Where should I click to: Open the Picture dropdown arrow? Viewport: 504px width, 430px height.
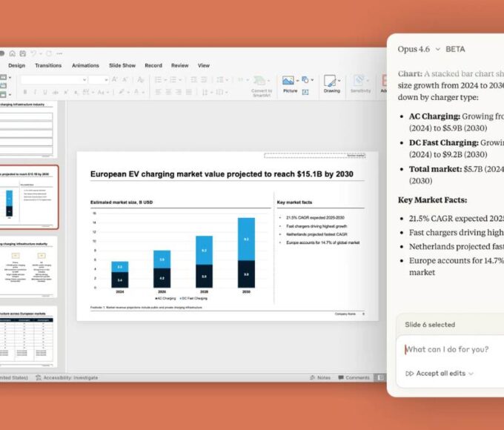click(297, 80)
